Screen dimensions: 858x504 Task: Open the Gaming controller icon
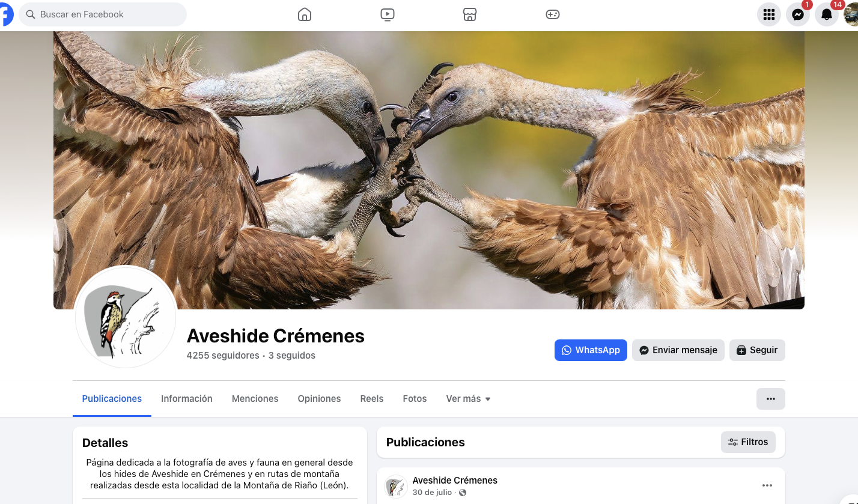tap(553, 14)
